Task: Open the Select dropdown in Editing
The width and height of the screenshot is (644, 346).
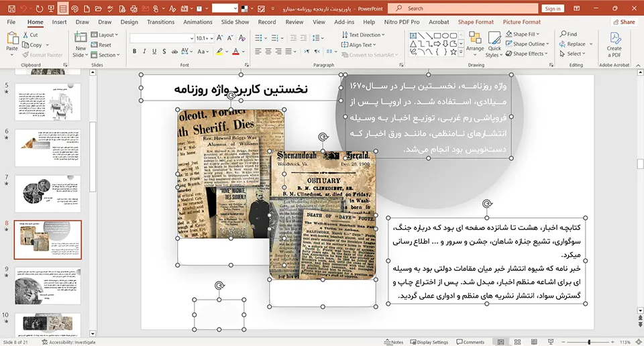Action: coord(571,54)
